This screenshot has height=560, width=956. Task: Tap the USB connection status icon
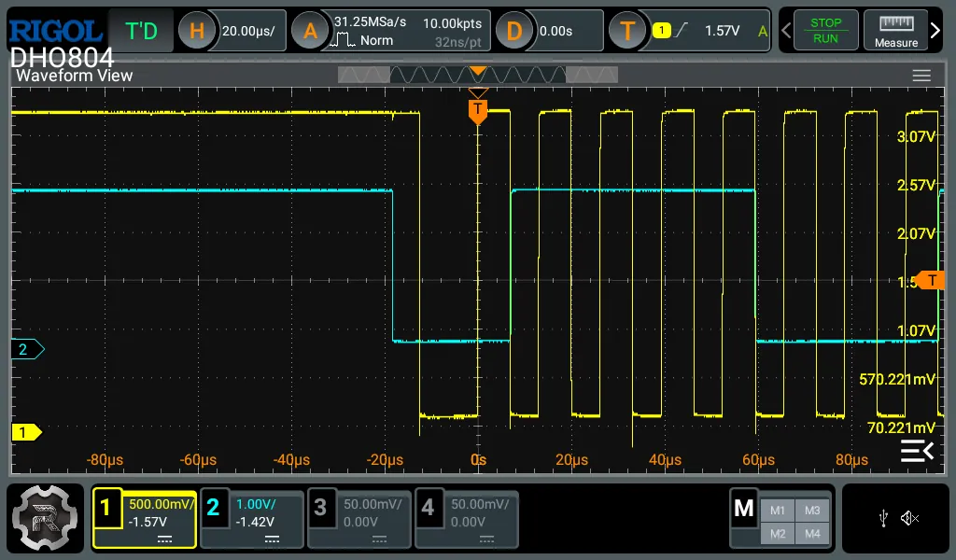883,519
